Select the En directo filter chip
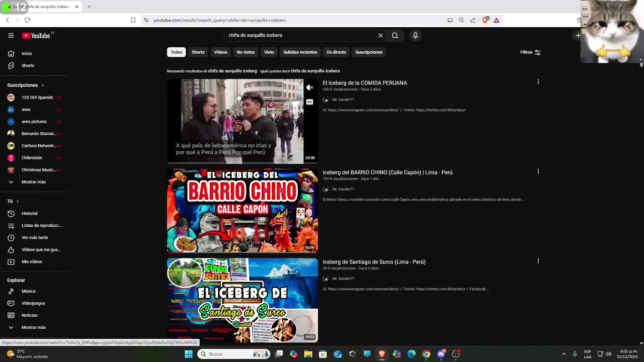The height and width of the screenshot is (362, 644). coord(336,52)
